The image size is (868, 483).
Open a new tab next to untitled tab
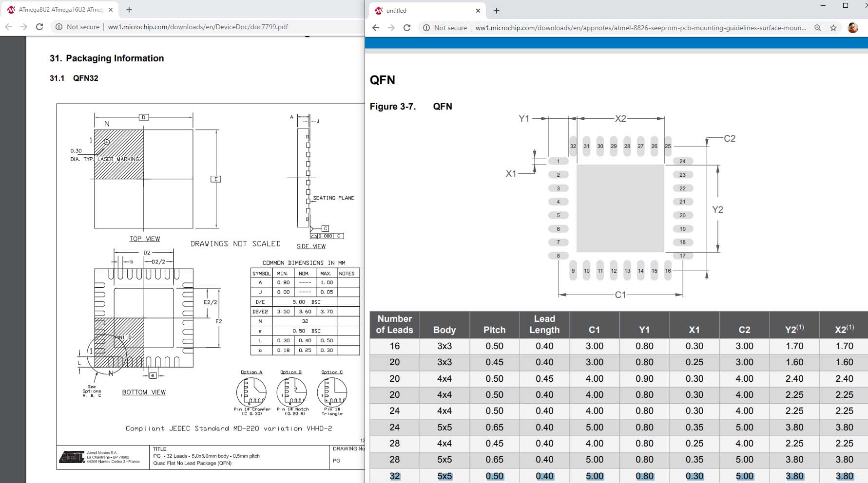click(497, 11)
